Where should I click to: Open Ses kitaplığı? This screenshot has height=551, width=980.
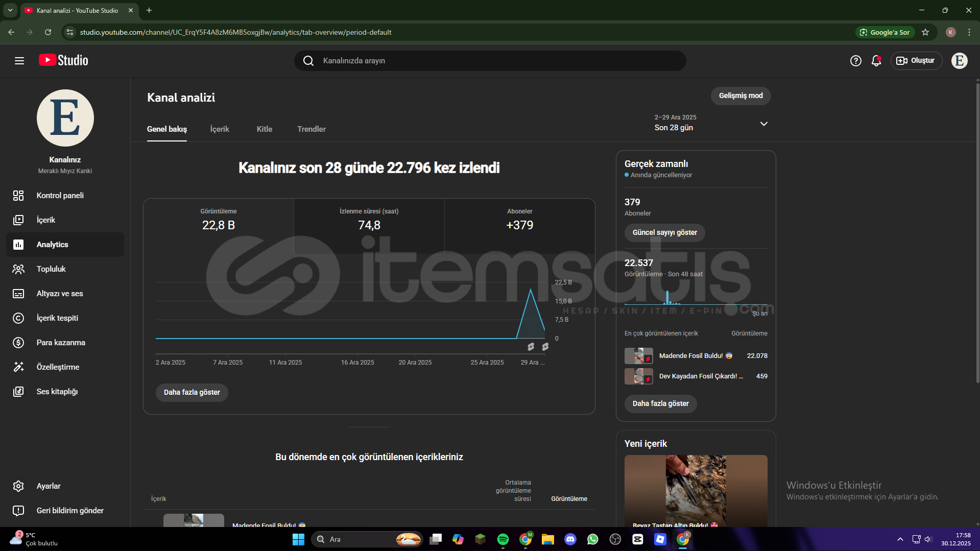(65, 392)
